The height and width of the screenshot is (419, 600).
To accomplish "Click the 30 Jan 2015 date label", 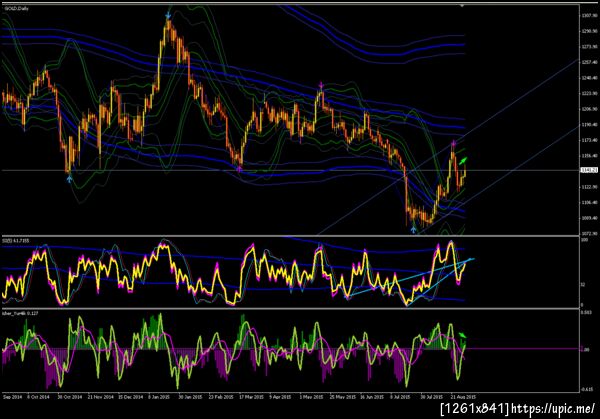I will (x=191, y=397).
